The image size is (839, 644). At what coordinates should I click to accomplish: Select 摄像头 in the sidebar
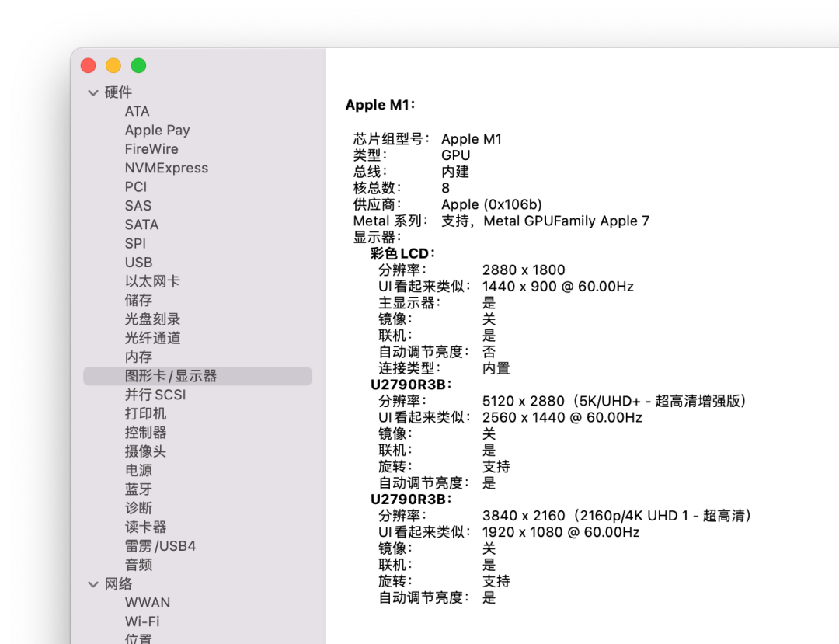coord(145,451)
